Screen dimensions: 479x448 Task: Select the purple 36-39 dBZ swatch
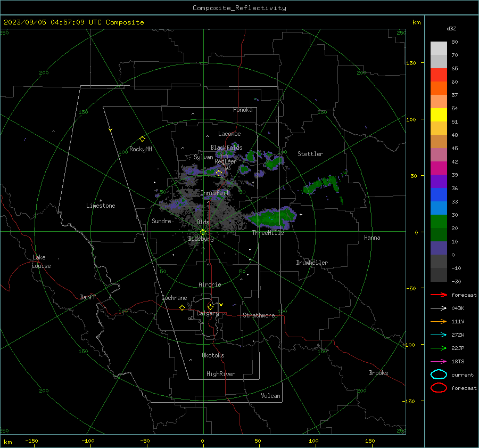(439, 181)
